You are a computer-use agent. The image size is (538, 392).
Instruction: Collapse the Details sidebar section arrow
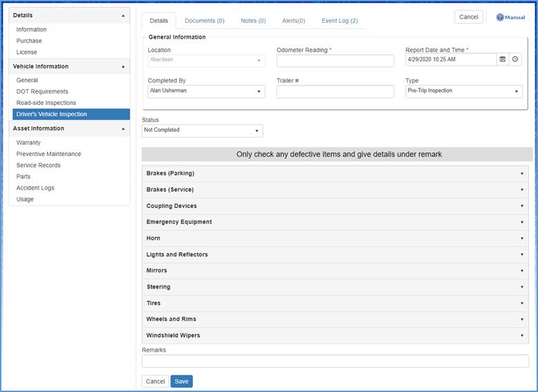[x=123, y=15]
